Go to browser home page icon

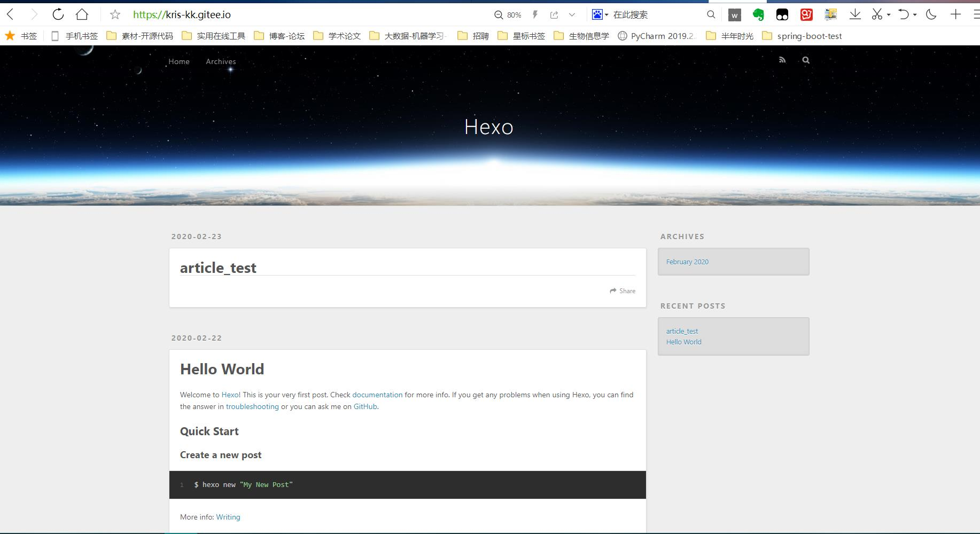point(82,14)
